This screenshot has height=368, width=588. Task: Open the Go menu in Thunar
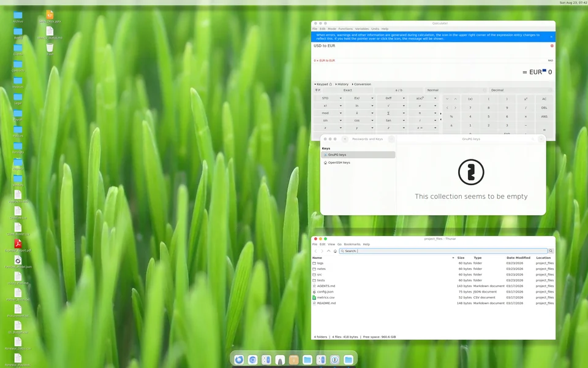click(339, 245)
